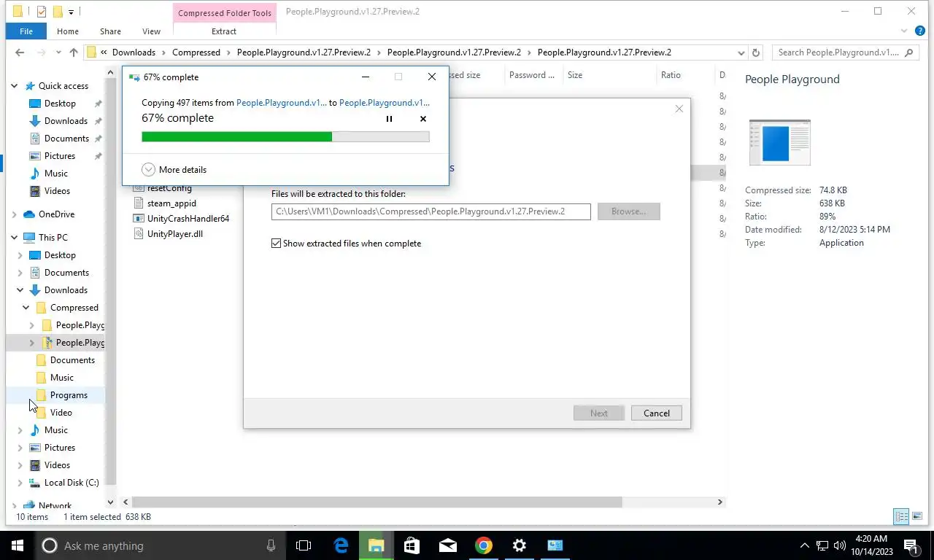This screenshot has width=934, height=560.
Task: Open the View ribbon tab
Action: click(x=151, y=31)
